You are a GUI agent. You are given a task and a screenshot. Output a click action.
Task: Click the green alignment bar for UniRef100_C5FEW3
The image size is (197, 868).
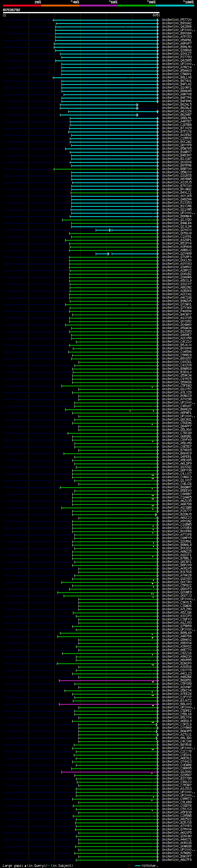point(110,386)
